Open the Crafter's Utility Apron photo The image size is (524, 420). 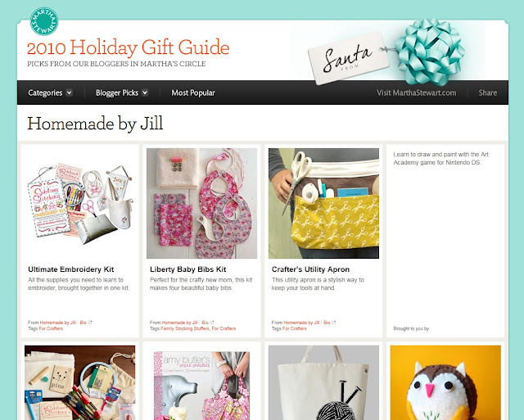click(323, 204)
